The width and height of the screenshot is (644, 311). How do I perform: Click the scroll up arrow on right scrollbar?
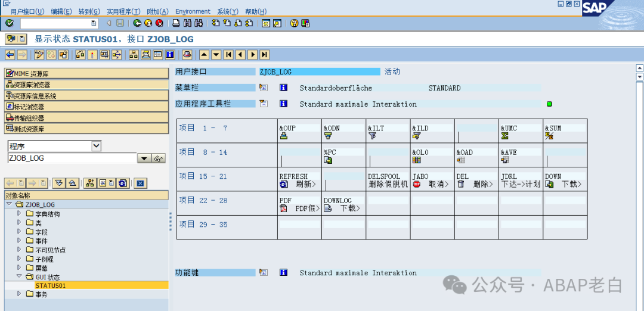coord(639,68)
